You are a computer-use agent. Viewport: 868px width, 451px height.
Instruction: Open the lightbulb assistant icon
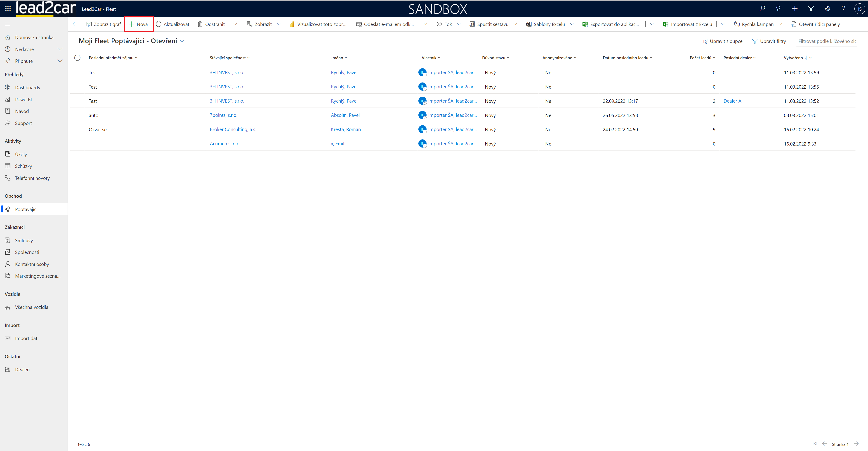pos(778,9)
